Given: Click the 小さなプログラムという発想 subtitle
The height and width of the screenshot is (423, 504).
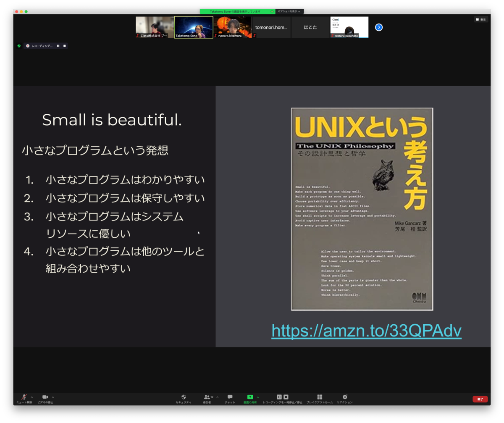Looking at the screenshot, I should [x=95, y=150].
